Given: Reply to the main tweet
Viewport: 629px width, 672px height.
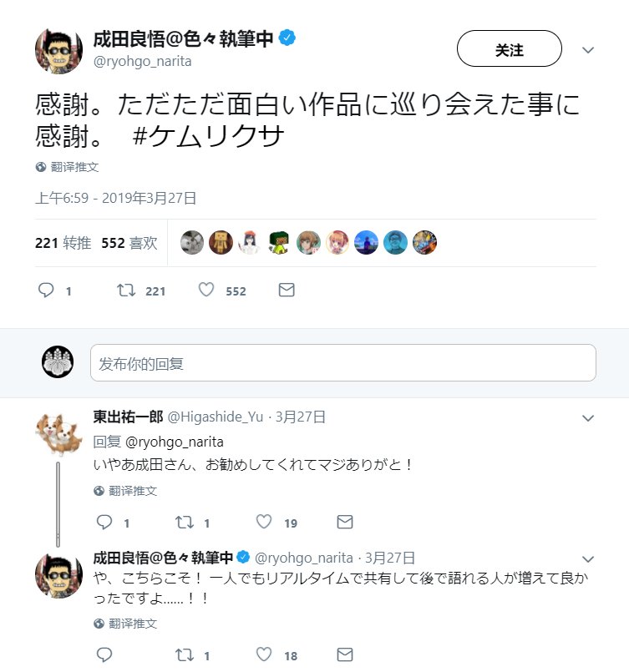Looking at the screenshot, I should point(46,291).
